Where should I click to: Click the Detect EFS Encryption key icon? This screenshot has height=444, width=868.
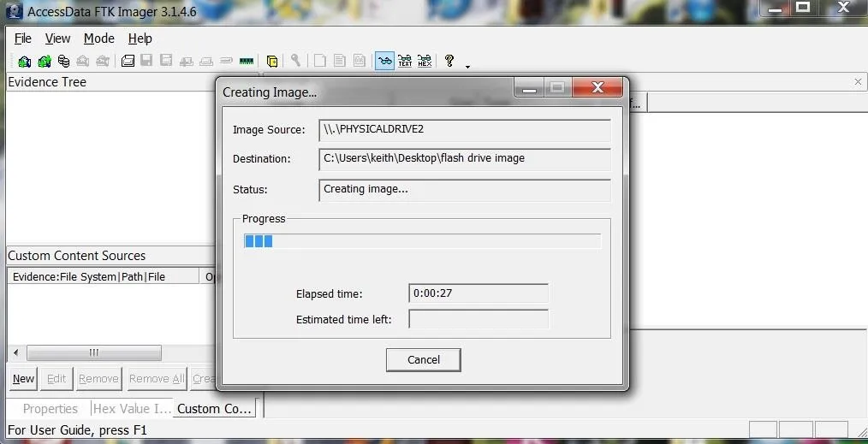pos(295,61)
